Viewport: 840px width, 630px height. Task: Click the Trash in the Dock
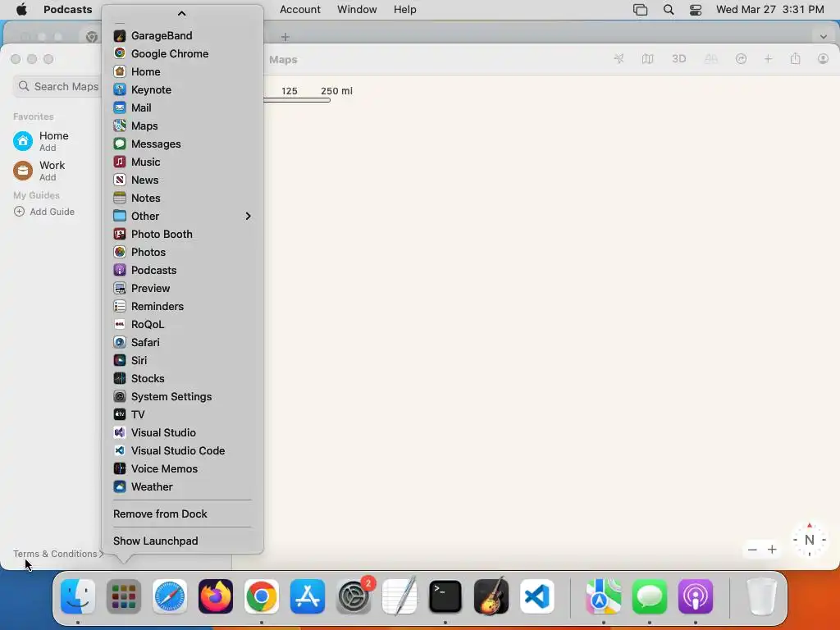(761, 596)
